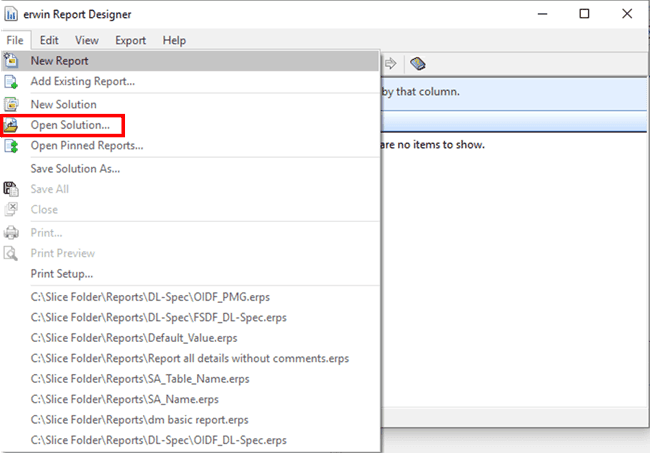Open recent file OIDF_DL-Spec.erps
The image size is (650, 453).
pos(191,440)
